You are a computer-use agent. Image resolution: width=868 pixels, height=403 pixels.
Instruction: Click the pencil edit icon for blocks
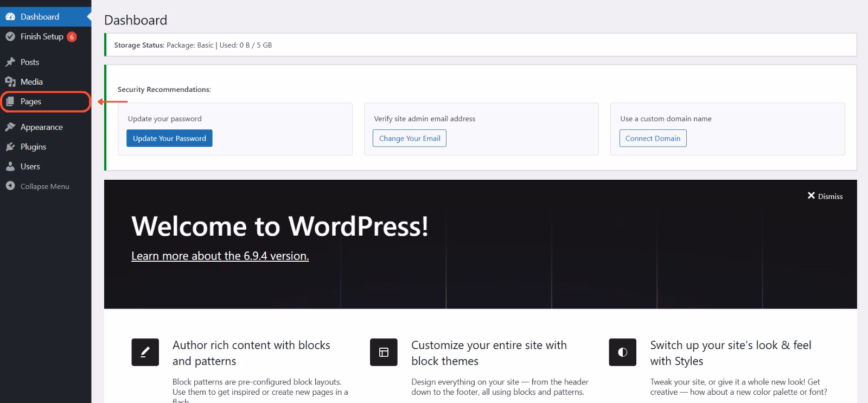tap(145, 352)
